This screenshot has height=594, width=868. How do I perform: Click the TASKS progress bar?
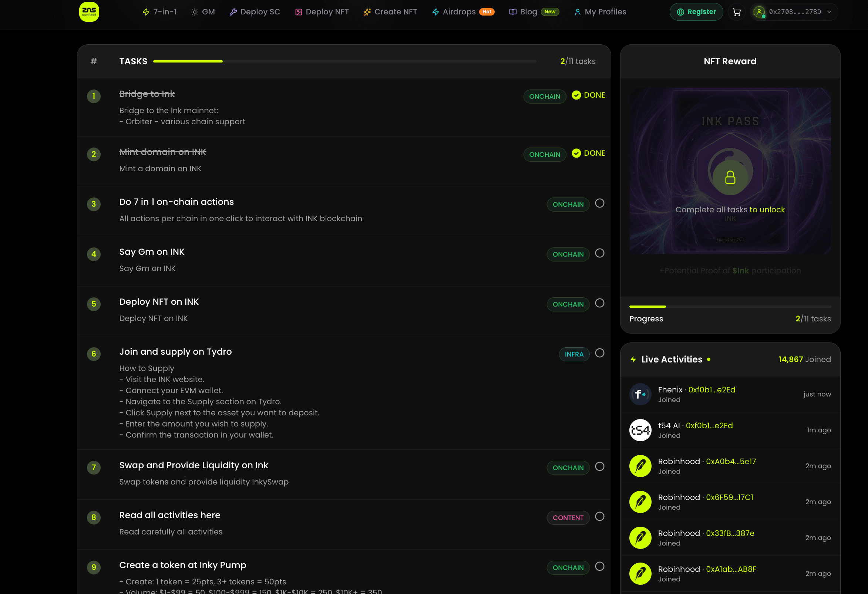pos(344,61)
